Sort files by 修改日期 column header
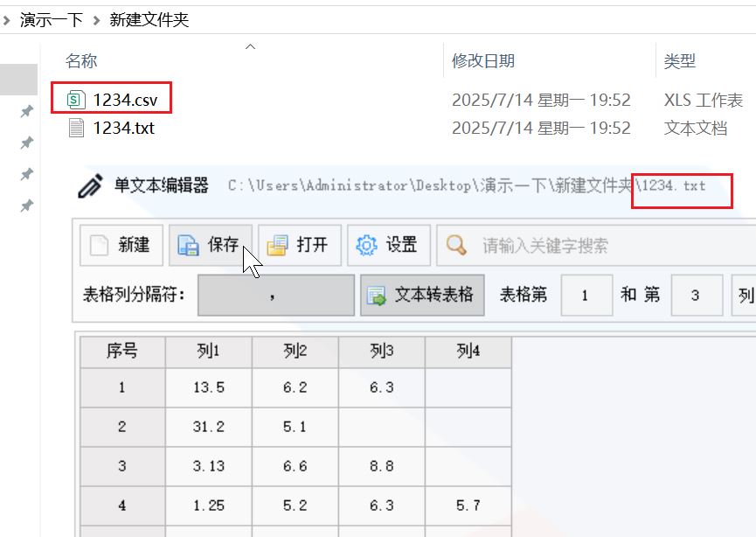 (x=482, y=61)
